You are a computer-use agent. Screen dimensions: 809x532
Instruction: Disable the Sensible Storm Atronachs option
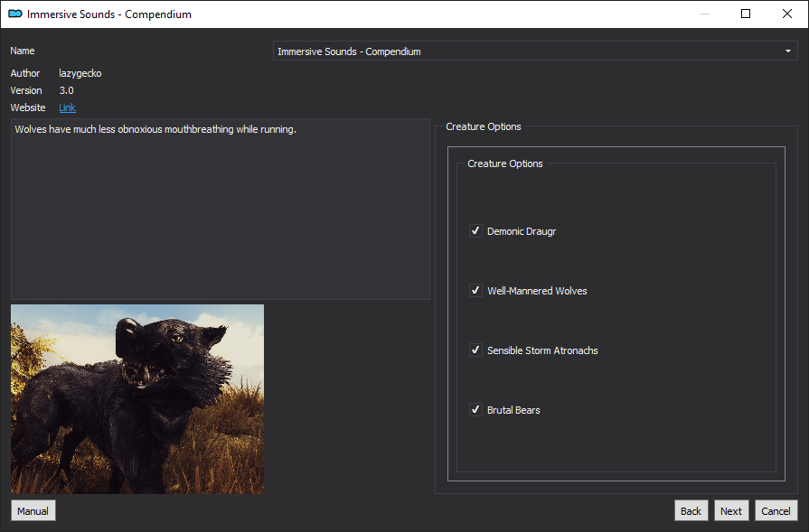[x=475, y=350]
